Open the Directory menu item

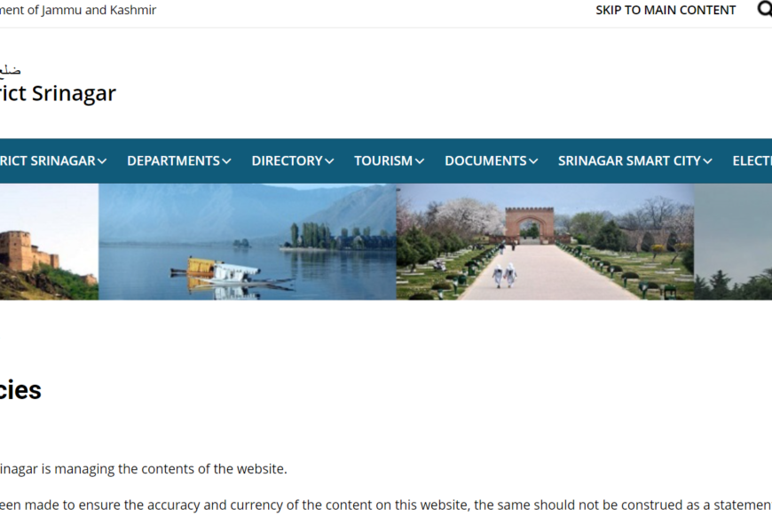287,160
